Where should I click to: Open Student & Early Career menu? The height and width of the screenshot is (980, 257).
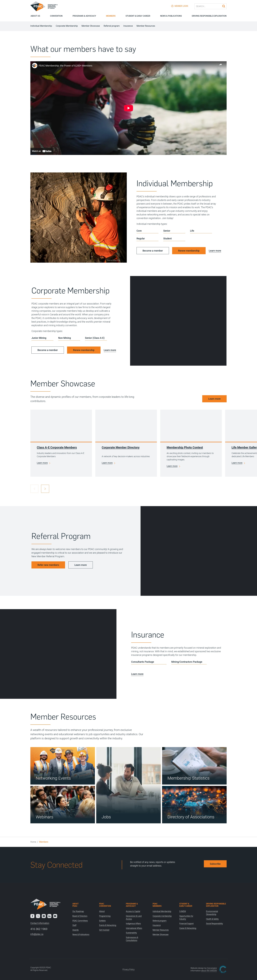pos(138,16)
